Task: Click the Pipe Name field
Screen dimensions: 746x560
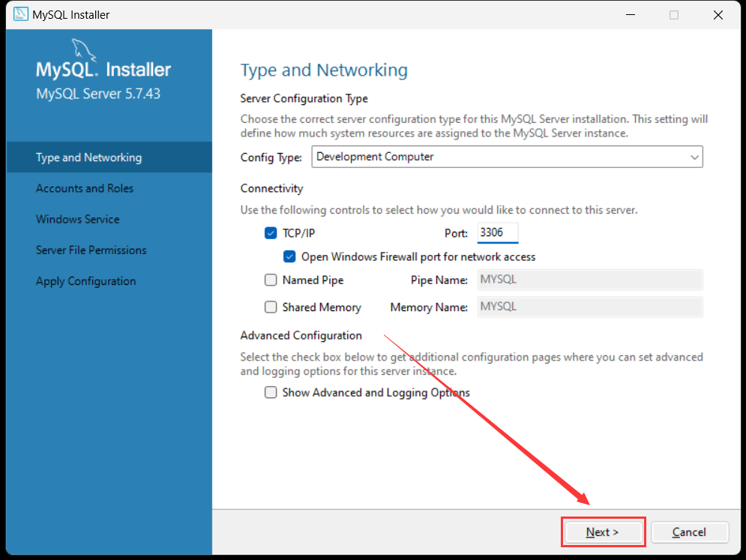Action: click(x=590, y=280)
